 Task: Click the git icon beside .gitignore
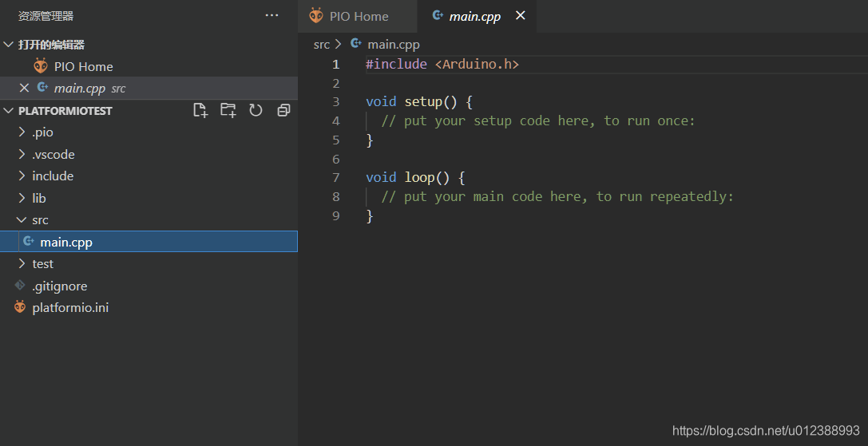click(x=20, y=286)
